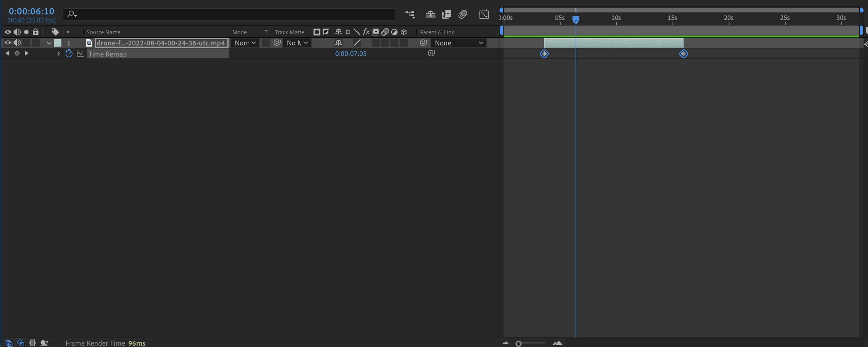Image resolution: width=868 pixels, height=347 pixels.
Task: Expand the Time Remap property arrow
Action: (58, 54)
